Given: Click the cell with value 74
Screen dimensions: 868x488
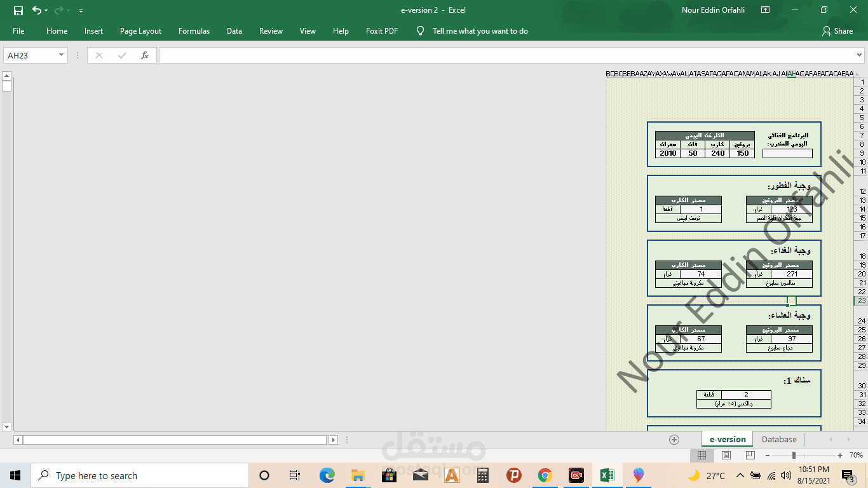Looking at the screenshot, I should tap(701, 274).
